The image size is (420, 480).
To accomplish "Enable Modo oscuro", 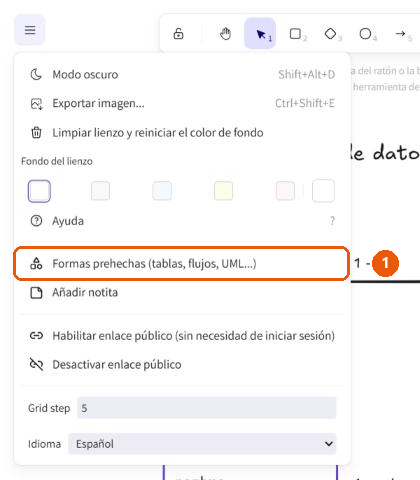I will (x=182, y=74).
